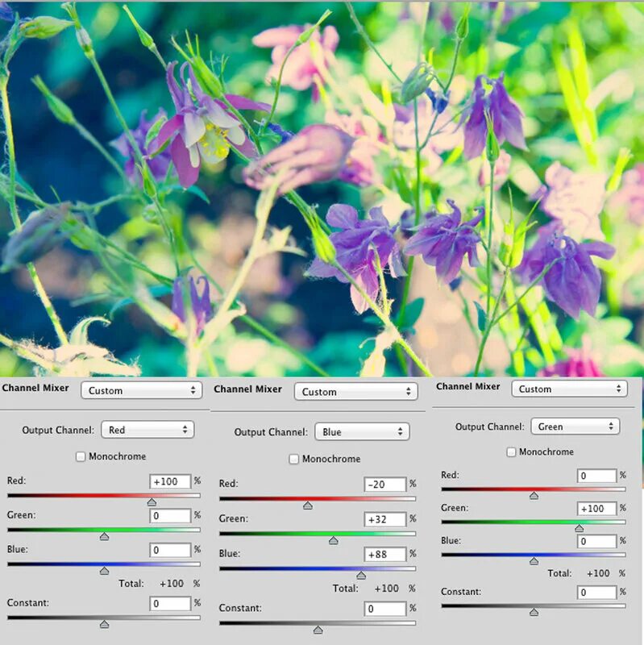Click Red value field showing +100
Screen dimensions: 644x645
(170, 481)
